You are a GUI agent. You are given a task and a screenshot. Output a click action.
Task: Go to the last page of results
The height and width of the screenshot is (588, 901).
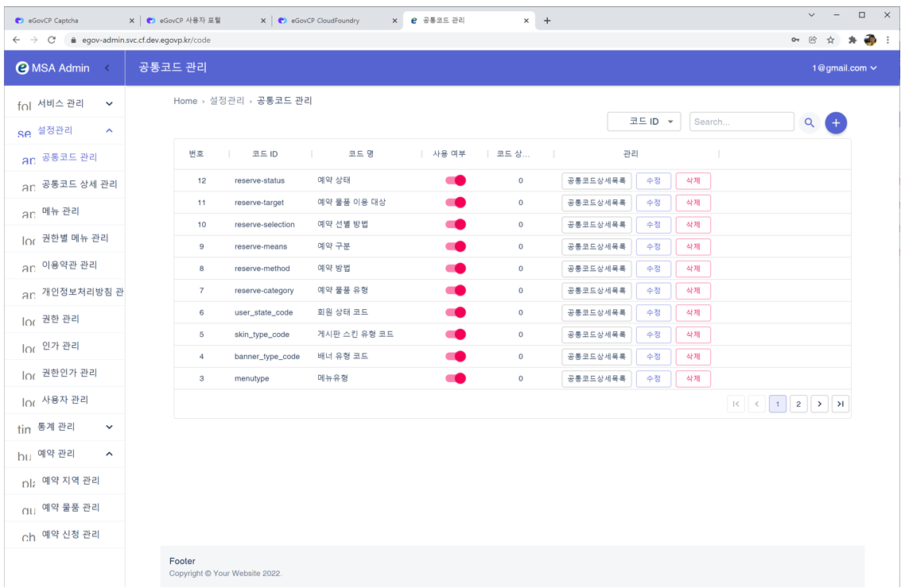pos(840,404)
